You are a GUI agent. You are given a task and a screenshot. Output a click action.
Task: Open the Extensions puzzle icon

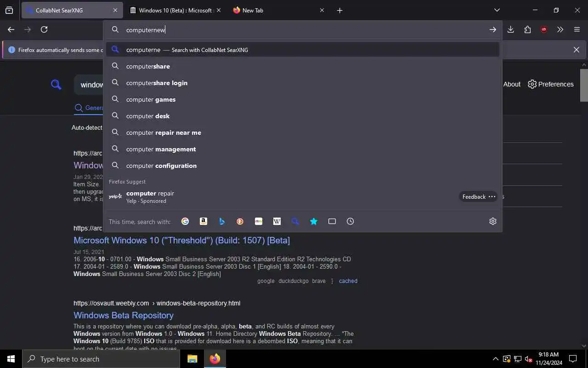tap(527, 29)
